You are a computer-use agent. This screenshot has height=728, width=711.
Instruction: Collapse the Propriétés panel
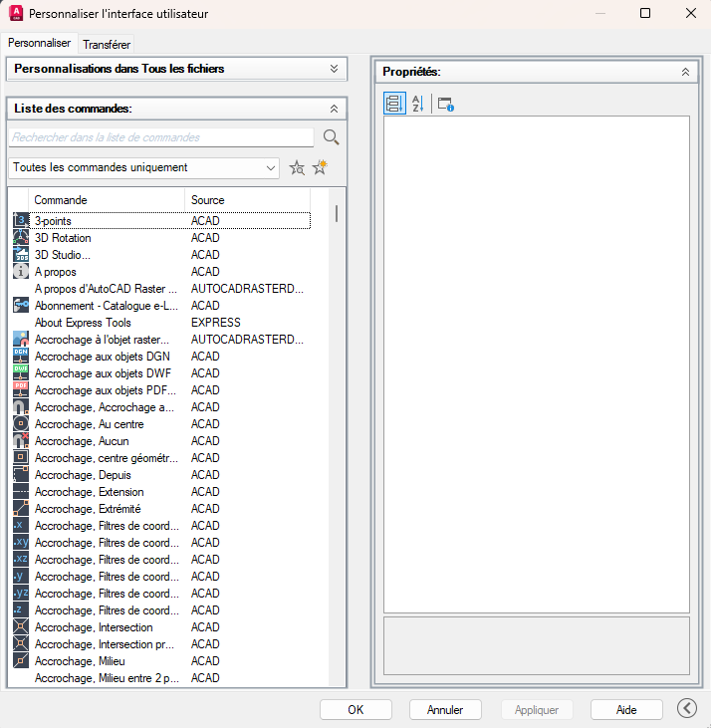[685, 72]
